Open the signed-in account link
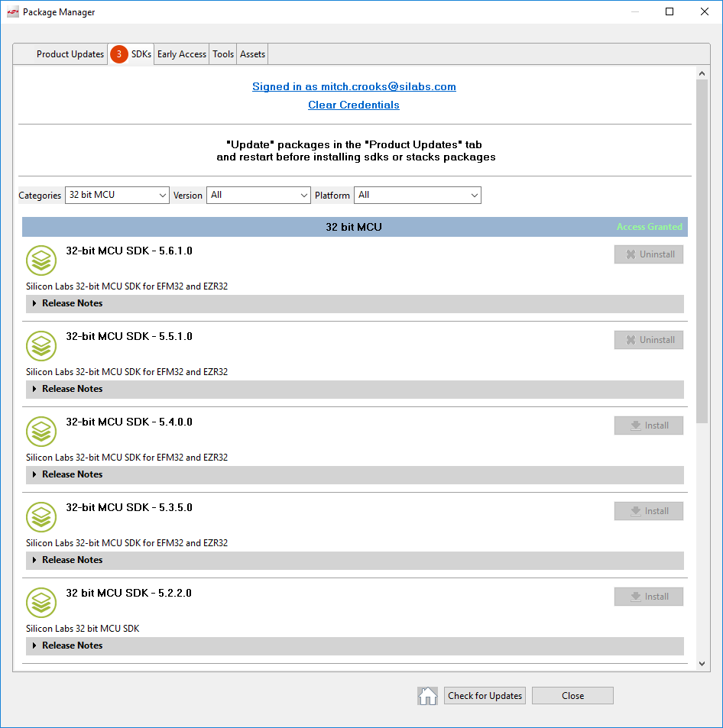The height and width of the screenshot is (728, 723). coord(354,86)
